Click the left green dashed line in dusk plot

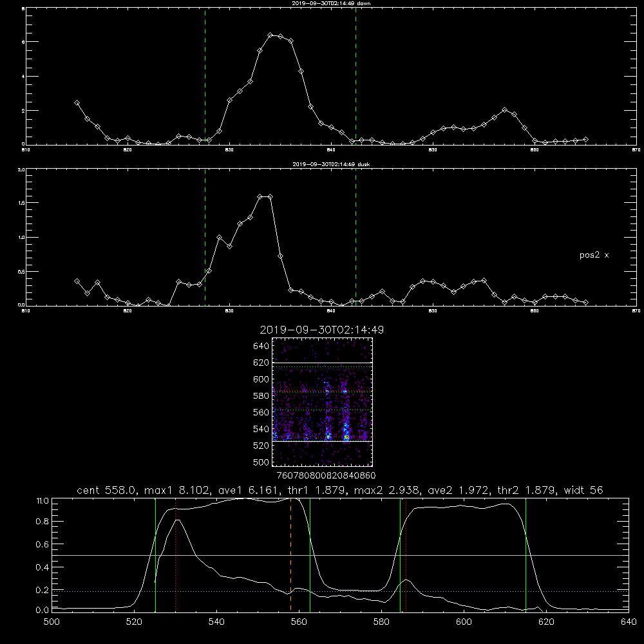click(205, 238)
